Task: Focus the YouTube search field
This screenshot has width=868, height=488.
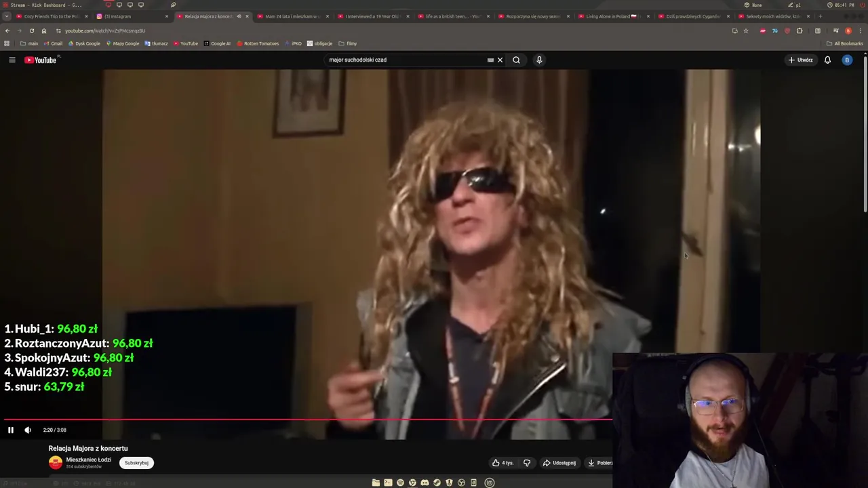Action: [x=406, y=60]
